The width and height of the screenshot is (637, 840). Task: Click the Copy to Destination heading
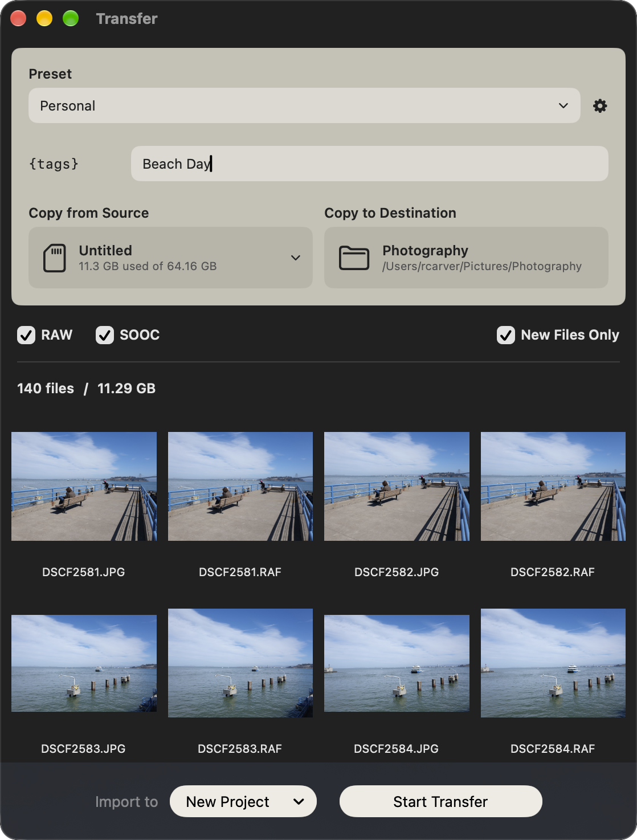click(390, 213)
